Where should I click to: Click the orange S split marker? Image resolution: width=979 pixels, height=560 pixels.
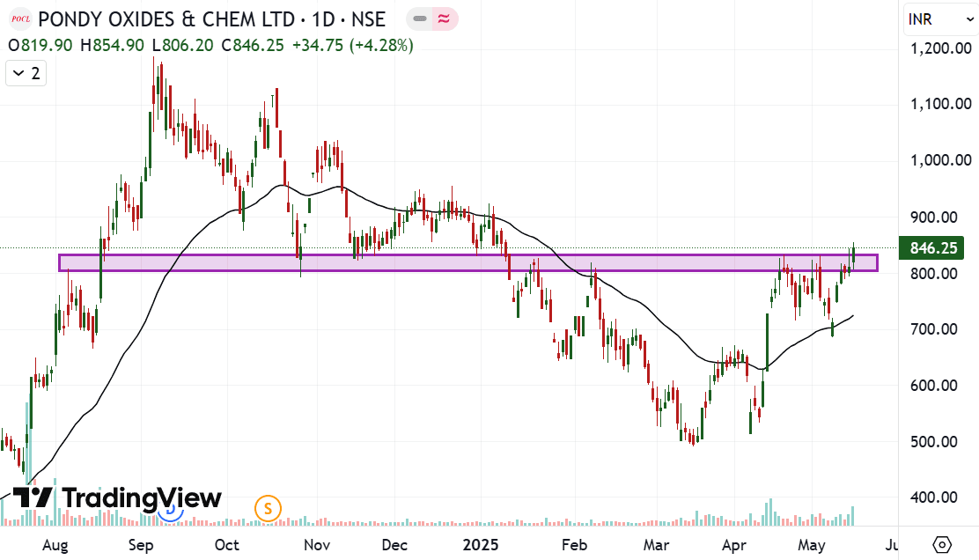[x=268, y=509]
